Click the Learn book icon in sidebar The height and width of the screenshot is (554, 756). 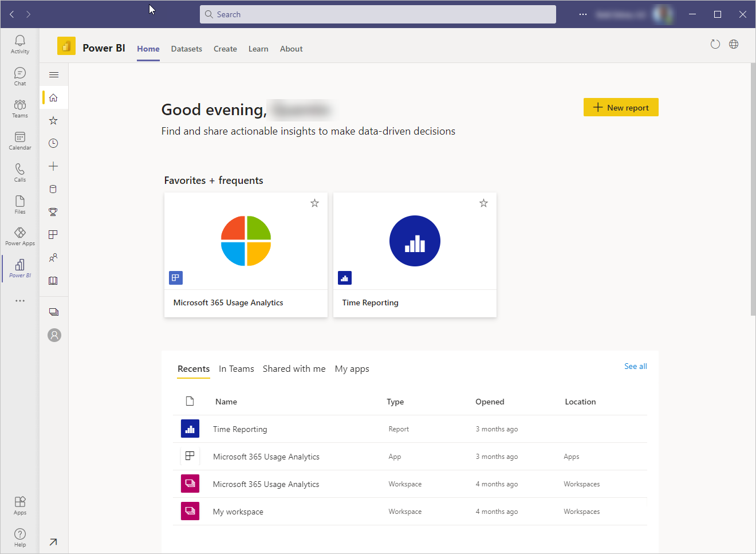[x=53, y=280]
